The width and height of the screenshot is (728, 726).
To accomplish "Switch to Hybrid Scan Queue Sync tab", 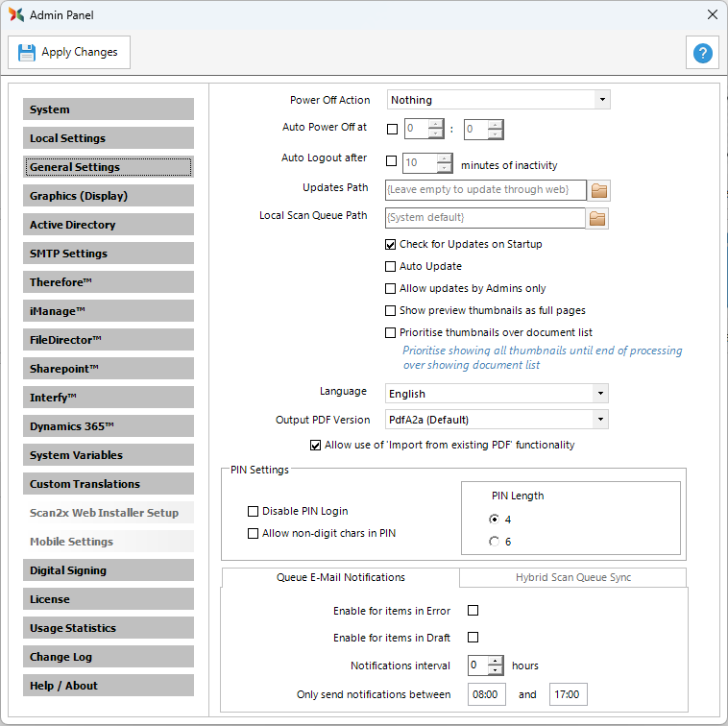I will point(573,577).
